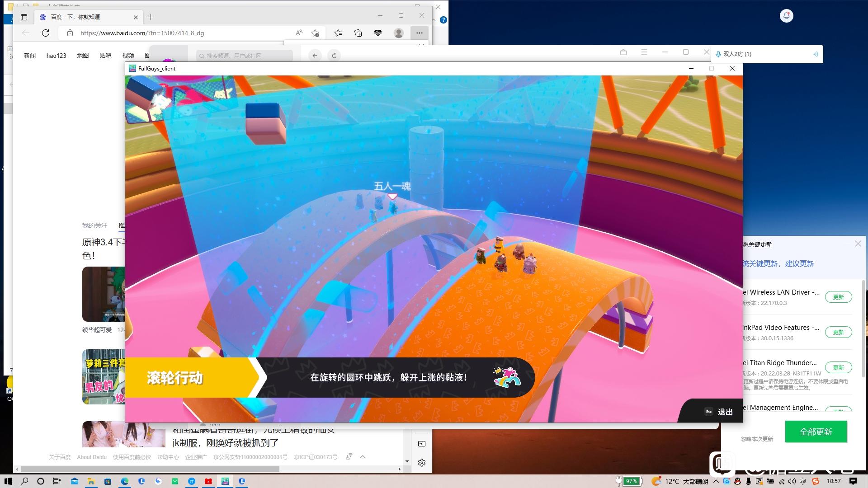This screenshot has height=488, width=868.
Task: Open the volume tray icon
Action: (x=792, y=481)
